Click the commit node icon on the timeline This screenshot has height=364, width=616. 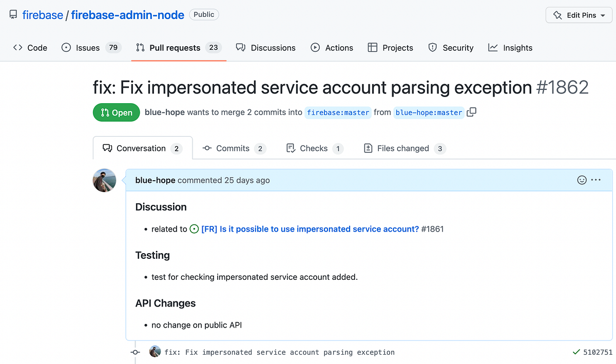pyautogui.click(x=135, y=352)
